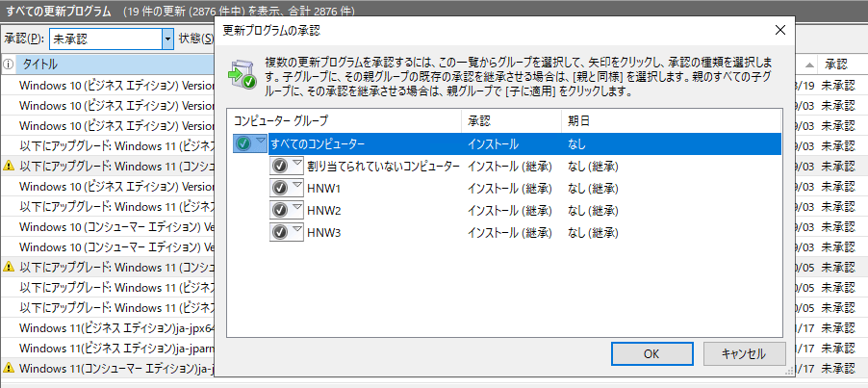Click インストール cell for すべてのコンピューター
Screen dimensions: 868x388
tap(494, 145)
